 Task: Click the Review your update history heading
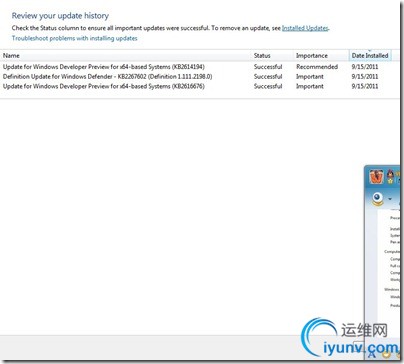click(60, 16)
